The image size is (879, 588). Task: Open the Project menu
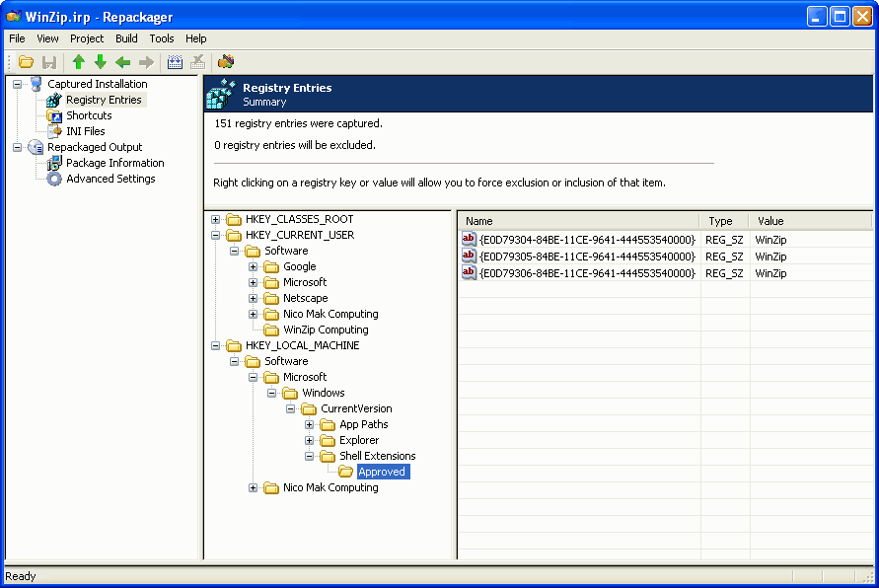[87, 38]
